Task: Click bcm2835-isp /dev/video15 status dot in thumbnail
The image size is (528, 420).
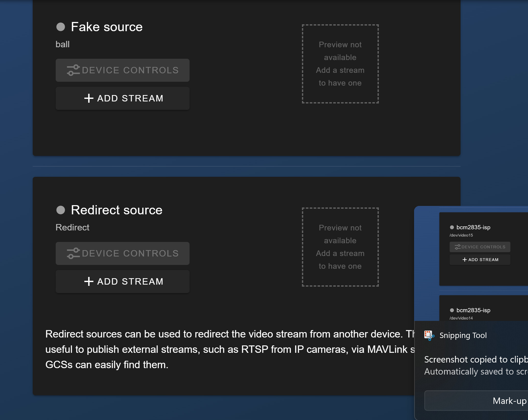Action: [x=452, y=227]
